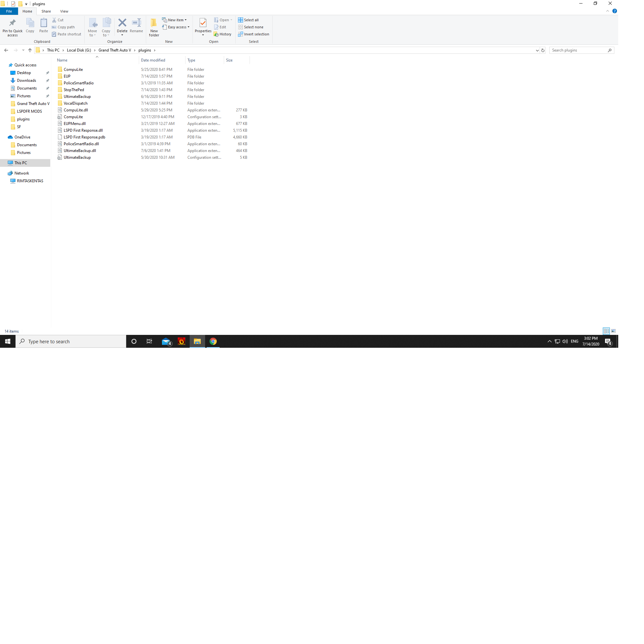Open the View ribbon tab
The width and height of the screenshot is (644, 644).
[x=64, y=11]
